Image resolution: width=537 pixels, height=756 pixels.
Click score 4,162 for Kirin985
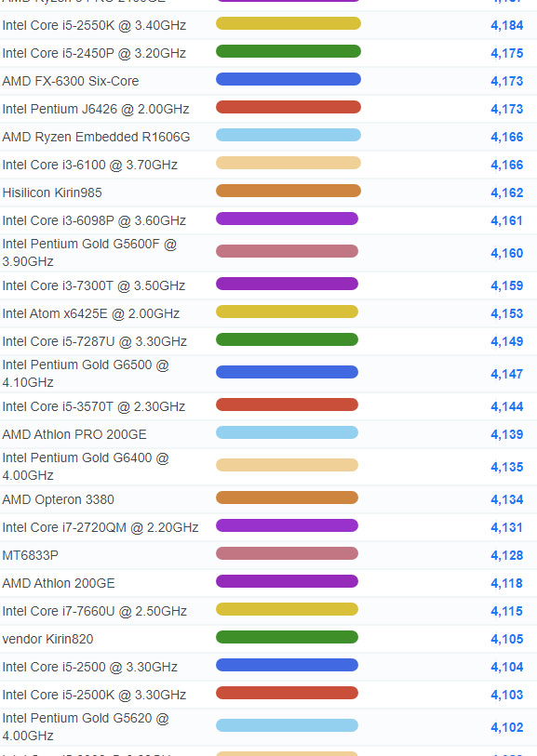coord(506,193)
